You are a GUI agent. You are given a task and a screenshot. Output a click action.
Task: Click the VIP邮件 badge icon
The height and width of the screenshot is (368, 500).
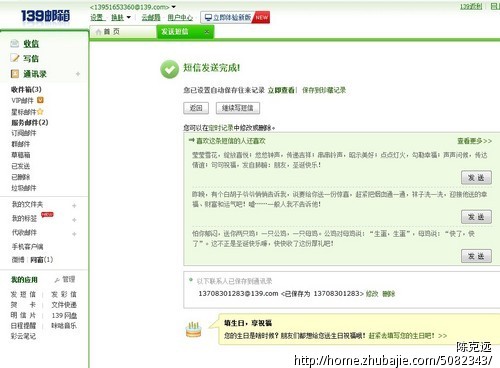[x=40, y=100]
